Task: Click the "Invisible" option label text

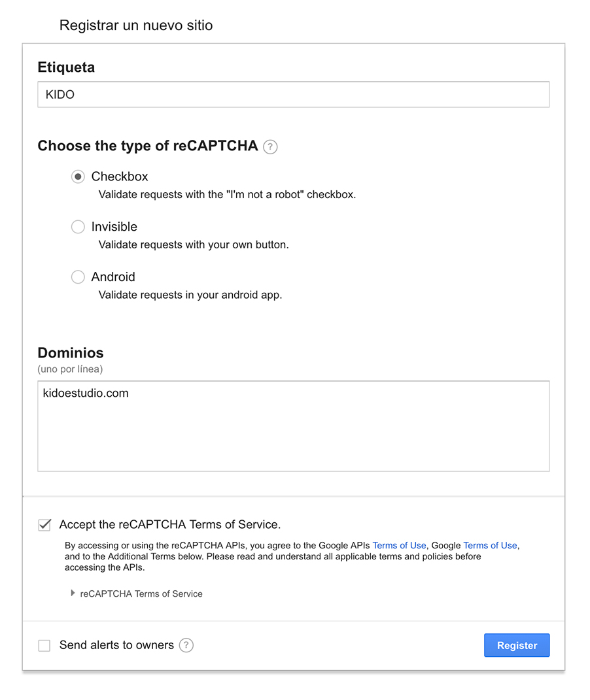Action: click(114, 227)
